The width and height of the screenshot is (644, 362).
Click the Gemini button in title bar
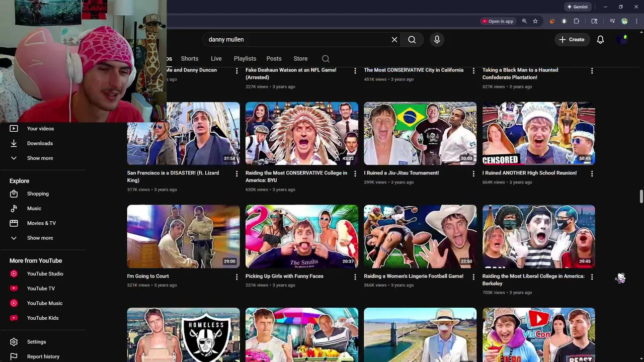point(577,7)
